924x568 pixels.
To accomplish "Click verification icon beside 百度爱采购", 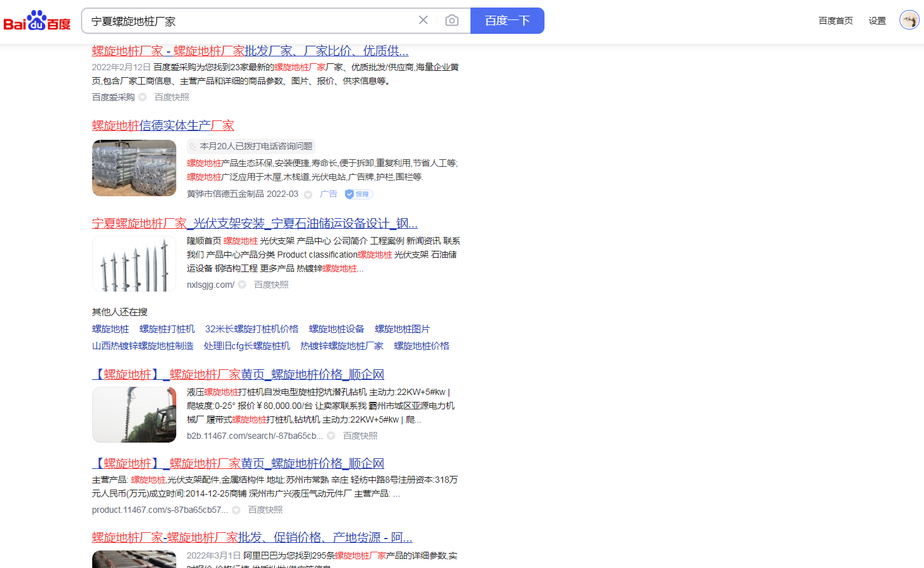I will [142, 97].
